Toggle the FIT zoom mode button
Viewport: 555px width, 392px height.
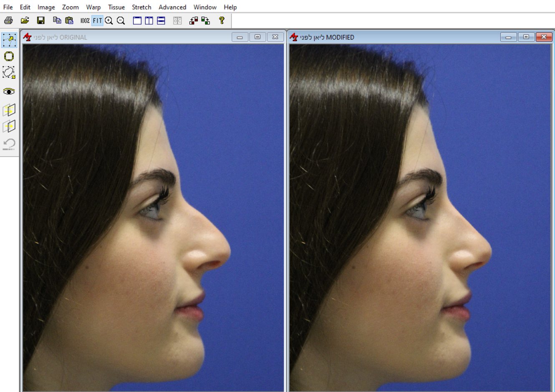pyautogui.click(x=97, y=20)
